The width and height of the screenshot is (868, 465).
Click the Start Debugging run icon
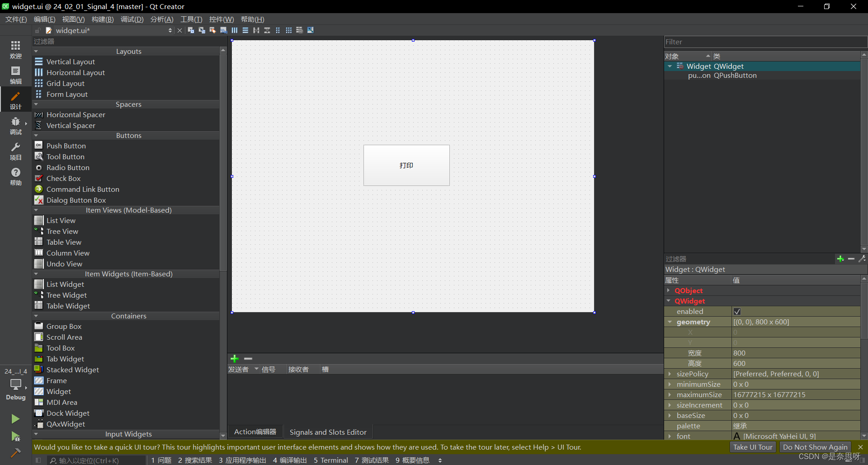[x=15, y=437]
